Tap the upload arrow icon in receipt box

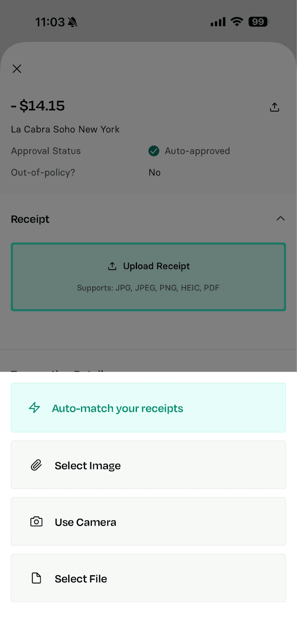pyautogui.click(x=112, y=266)
